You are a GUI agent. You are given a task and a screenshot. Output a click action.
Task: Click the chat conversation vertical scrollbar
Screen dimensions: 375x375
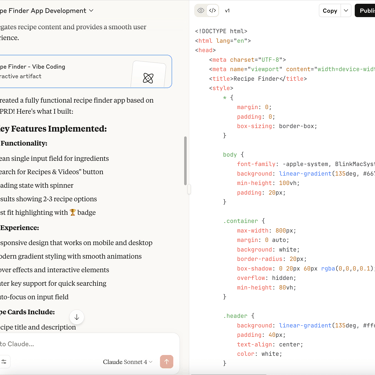185,161
